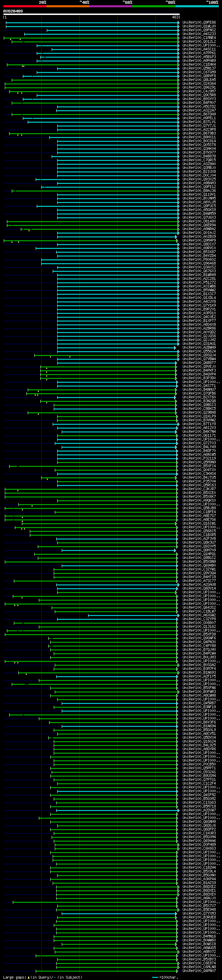Select label UniRef100_O24364
222x980 pixels.
coord(199,84)
